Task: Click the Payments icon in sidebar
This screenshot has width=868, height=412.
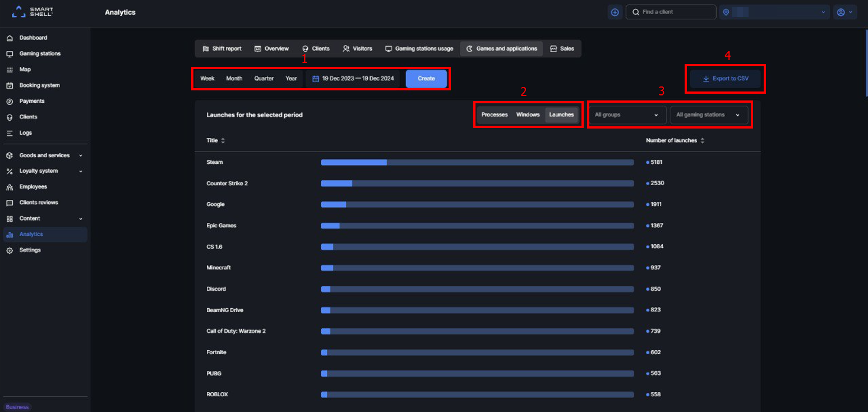Action: 10,102
